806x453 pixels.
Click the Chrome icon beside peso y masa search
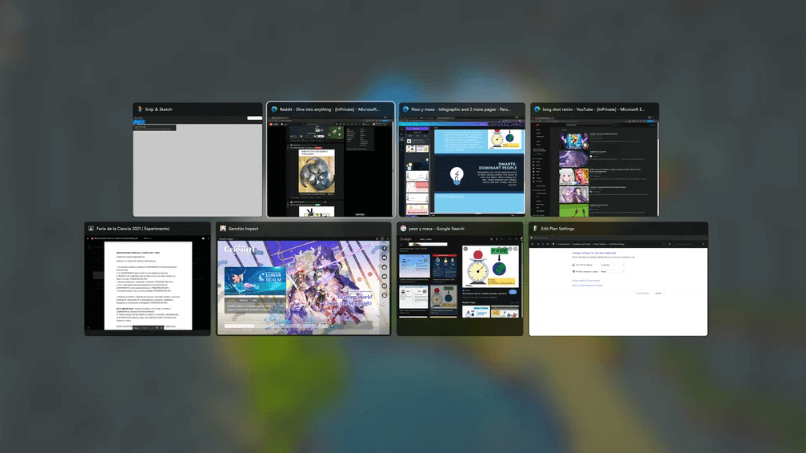403,228
